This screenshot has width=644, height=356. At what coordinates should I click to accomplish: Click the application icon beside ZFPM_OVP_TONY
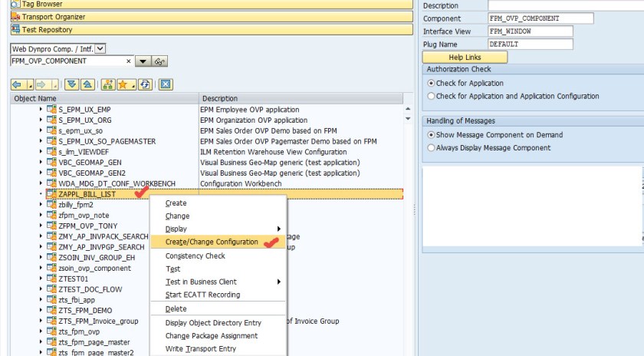point(52,226)
